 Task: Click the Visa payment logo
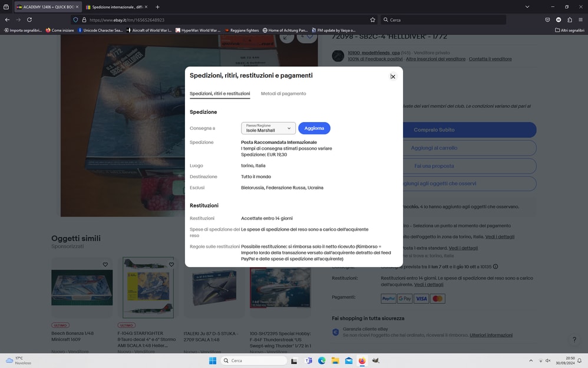click(421, 298)
